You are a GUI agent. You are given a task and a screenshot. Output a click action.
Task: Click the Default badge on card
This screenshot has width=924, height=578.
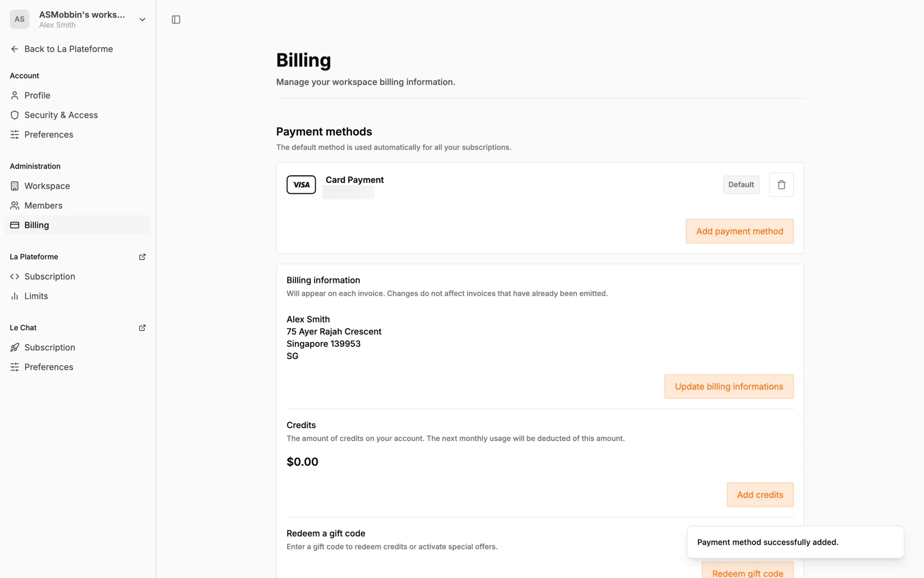coord(741,184)
